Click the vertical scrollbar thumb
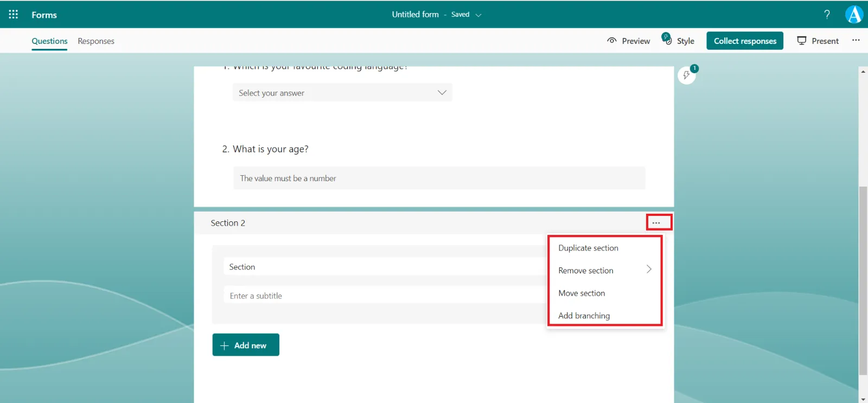868x403 pixels. click(863, 279)
